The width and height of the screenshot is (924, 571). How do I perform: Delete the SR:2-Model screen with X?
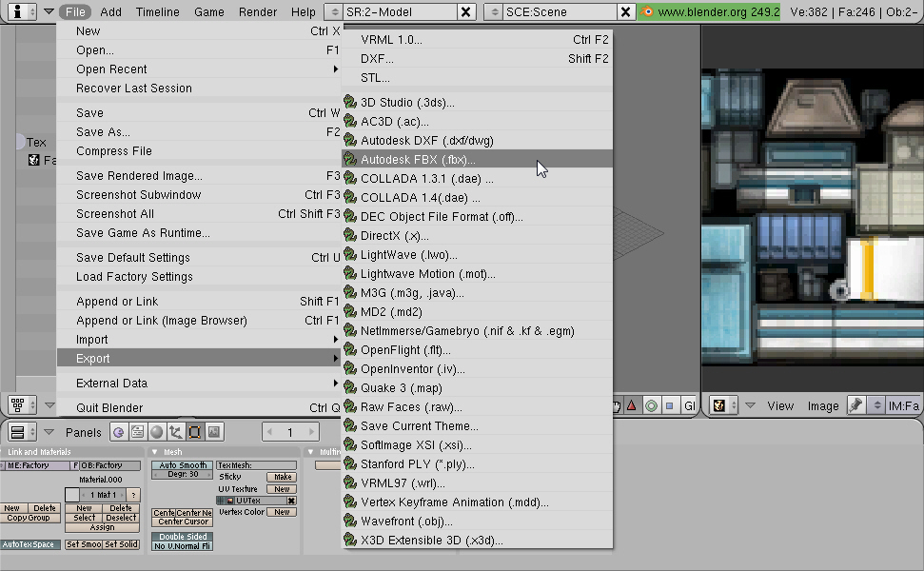(x=465, y=11)
